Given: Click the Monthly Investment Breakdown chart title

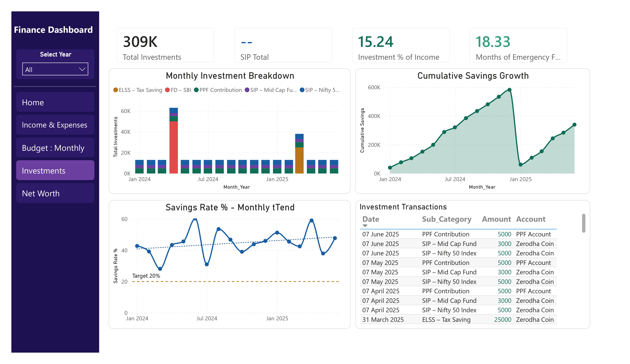Looking at the screenshot, I should tap(230, 75).
